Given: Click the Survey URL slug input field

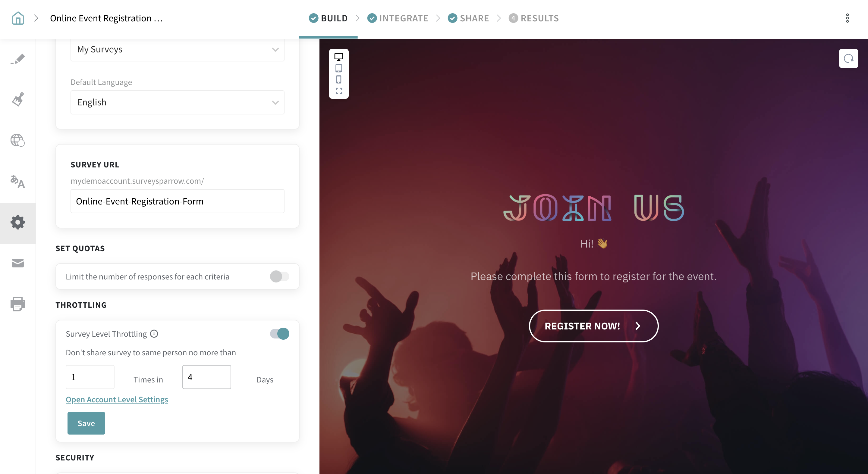Looking at the screenshot, I should pos(177,201).
